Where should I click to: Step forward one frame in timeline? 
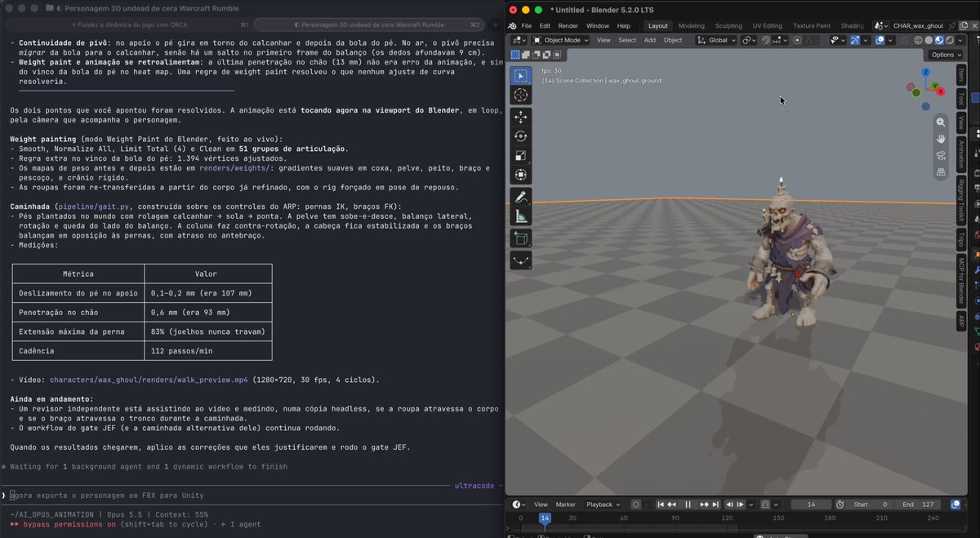click(x=741, y=505)
